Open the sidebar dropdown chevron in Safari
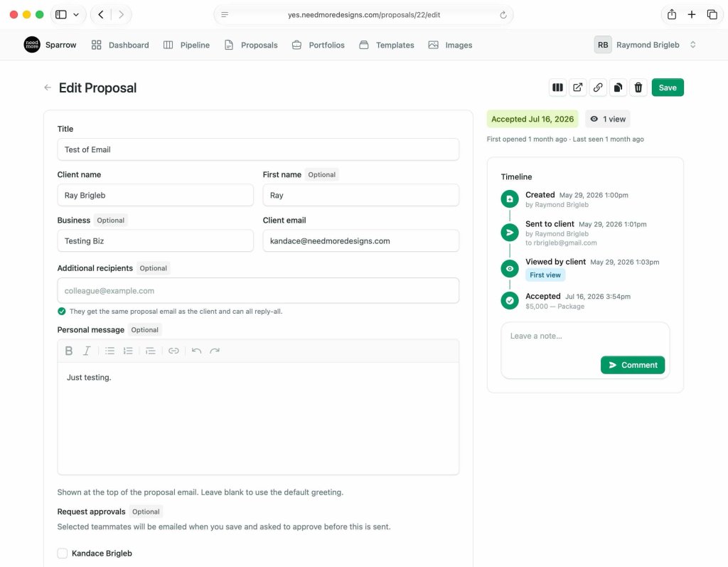Screen dimensions: 728x567 76,14
